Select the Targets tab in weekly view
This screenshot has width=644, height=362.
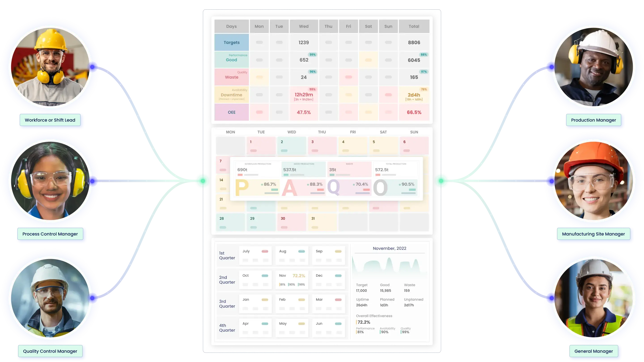point(231,42)
